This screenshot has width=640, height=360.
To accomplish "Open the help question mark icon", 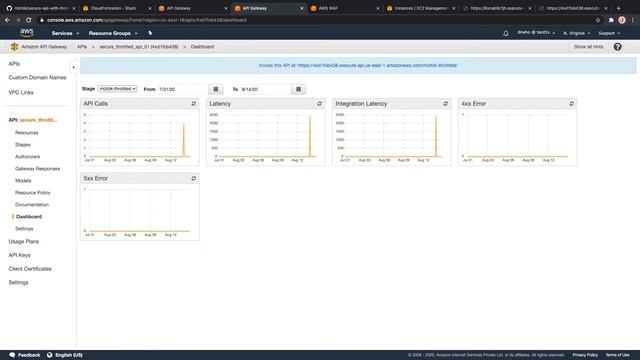I will [x=618, y=47].
